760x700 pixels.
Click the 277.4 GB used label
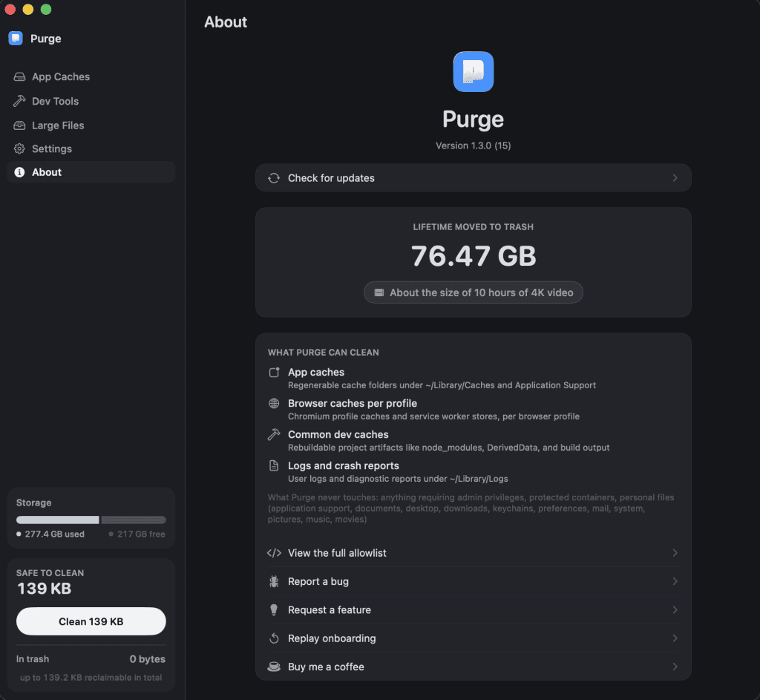click(54, 534)
